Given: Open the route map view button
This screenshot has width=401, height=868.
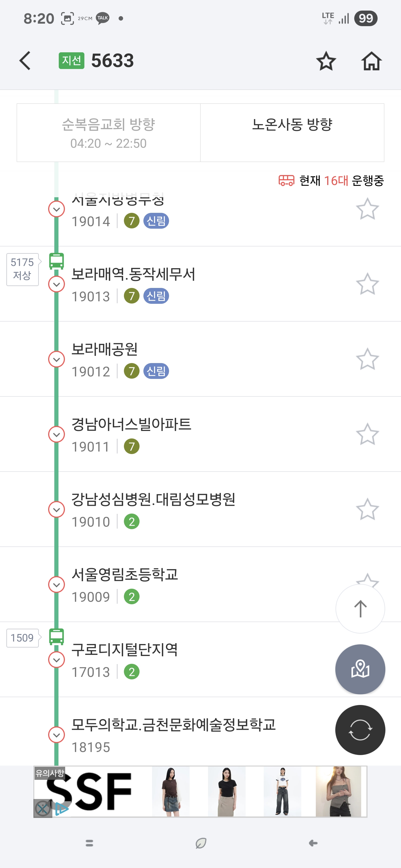Looking at the screenshot, I should [x=360, y=669].
